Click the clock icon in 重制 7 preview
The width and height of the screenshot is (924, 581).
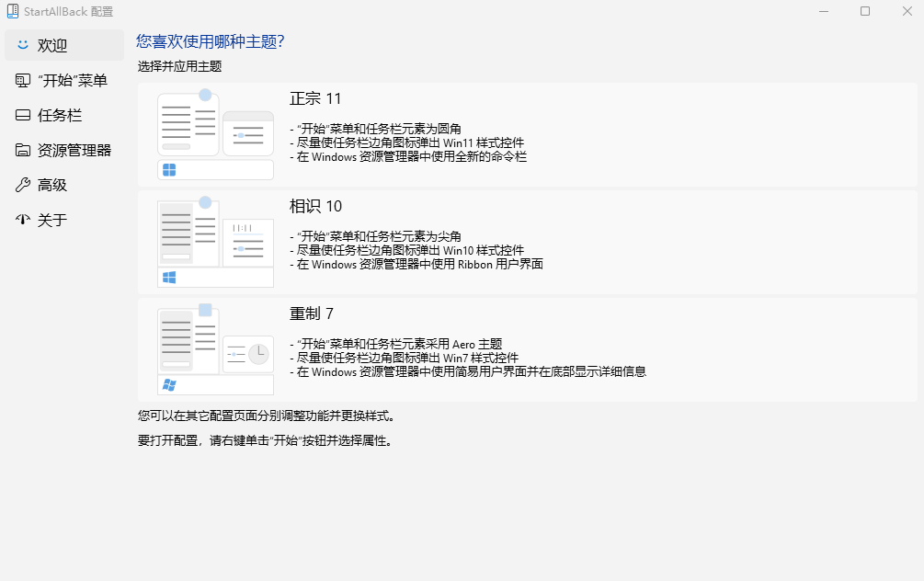coord(258,354)
